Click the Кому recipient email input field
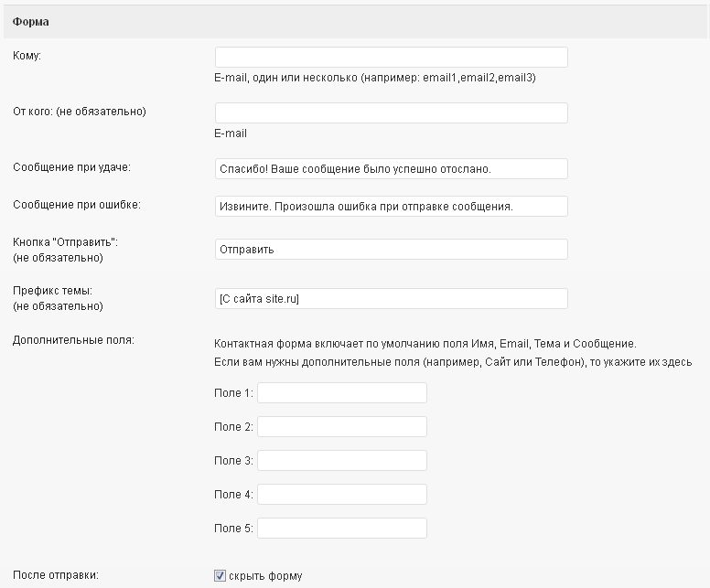The image size is (710, 588). point(392,57)
